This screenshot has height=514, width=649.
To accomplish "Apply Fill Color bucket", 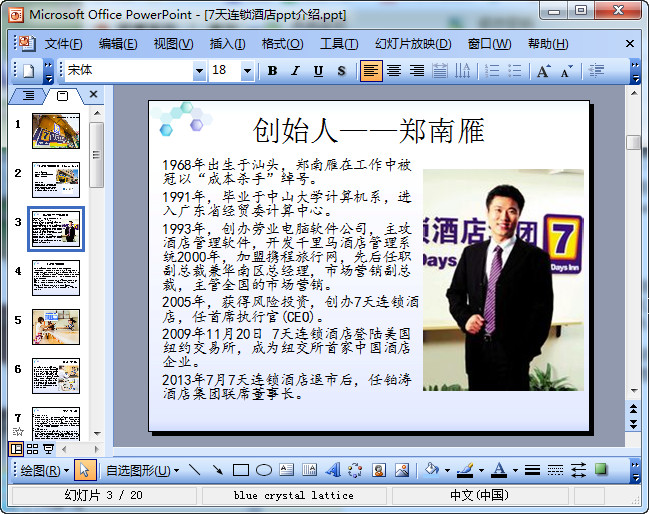I will click(x=432, y=470).
